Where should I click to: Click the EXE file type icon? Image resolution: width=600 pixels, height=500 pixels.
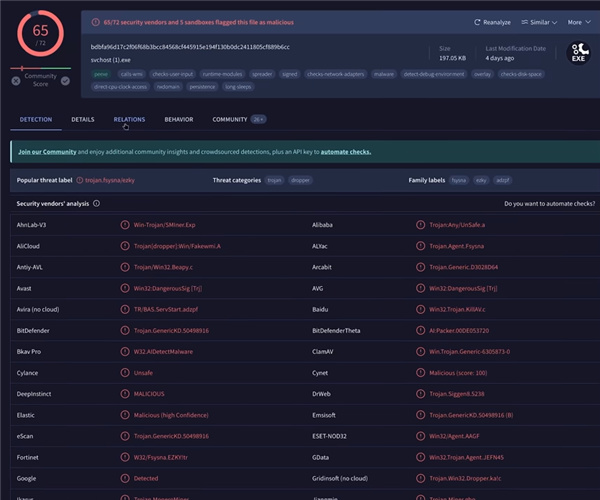578,53
